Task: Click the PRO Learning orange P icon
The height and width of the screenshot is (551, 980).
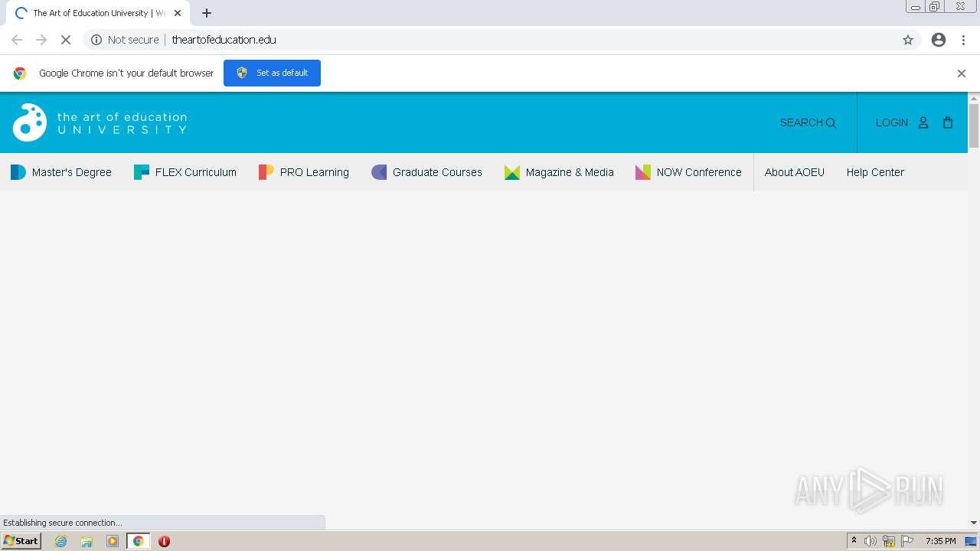Action: [266, 172]
